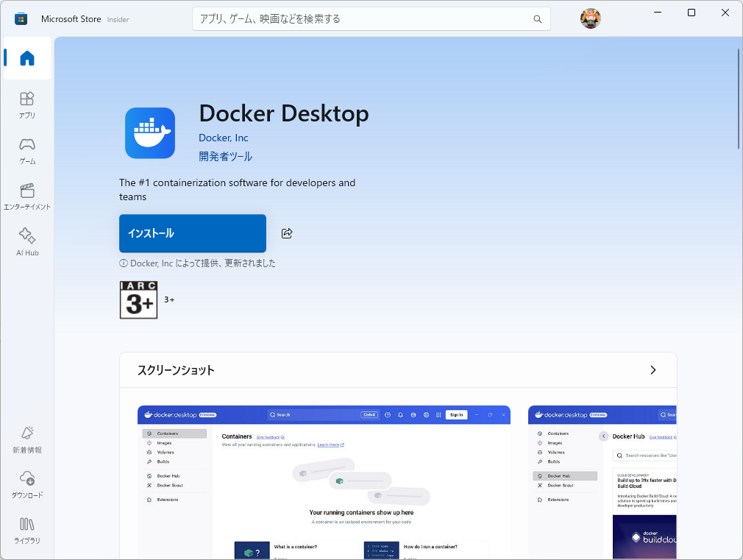Expand the スクリーンショット section chevron

653,370
